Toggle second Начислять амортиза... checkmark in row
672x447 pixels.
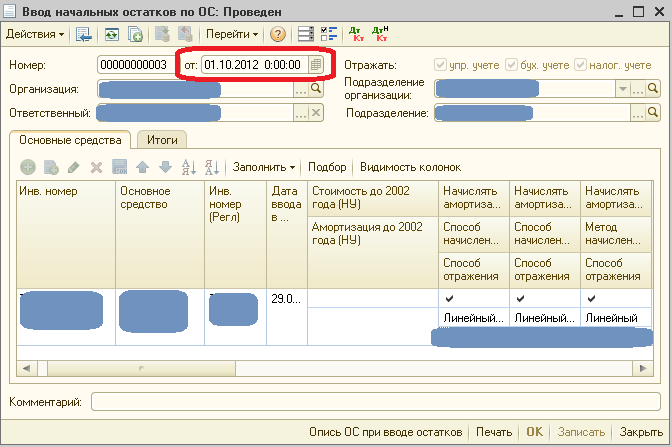click(520, 299)
